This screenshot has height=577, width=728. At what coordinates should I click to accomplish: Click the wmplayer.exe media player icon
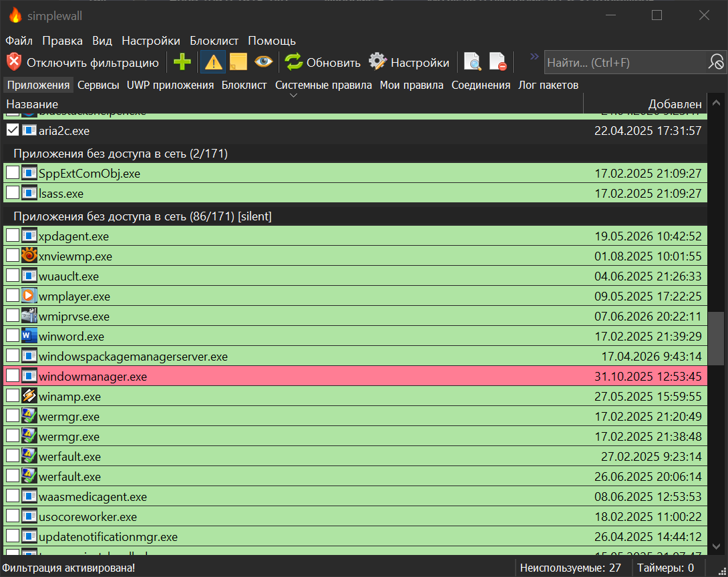click(29, 296)
